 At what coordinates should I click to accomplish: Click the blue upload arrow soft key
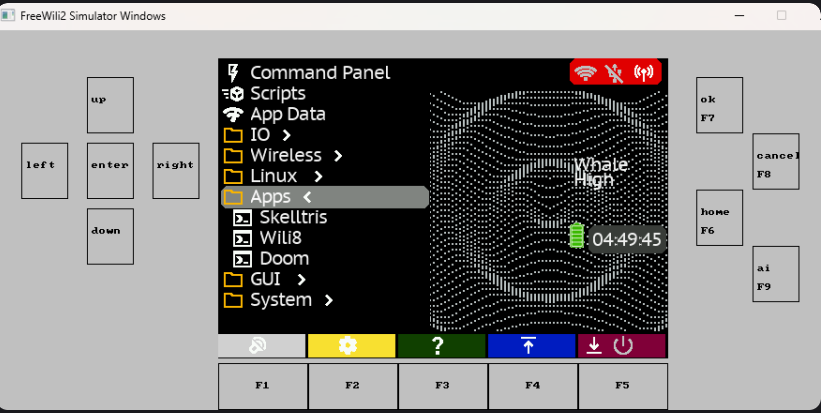click(x=531, y=346)
